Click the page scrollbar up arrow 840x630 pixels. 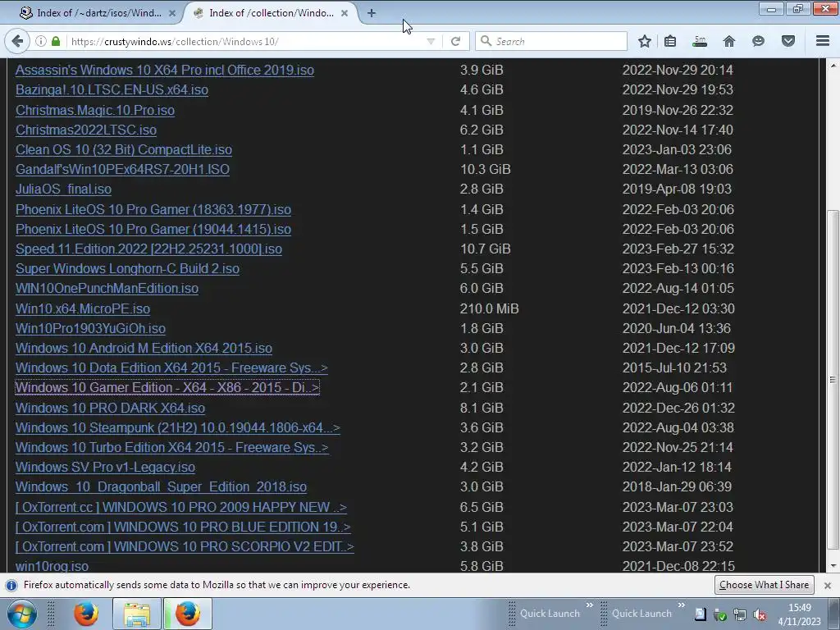[x=833, y=66]
